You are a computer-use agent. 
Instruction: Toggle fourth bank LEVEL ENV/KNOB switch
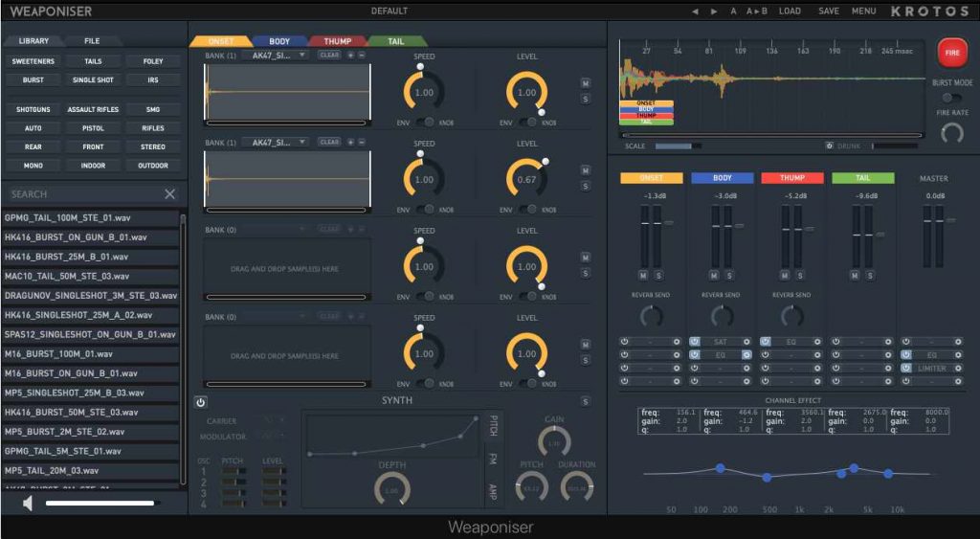tap(528, 383)
